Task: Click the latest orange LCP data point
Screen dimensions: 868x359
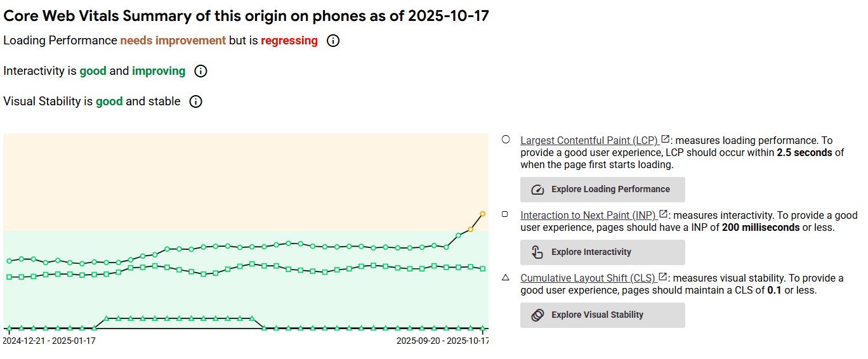Action: point(483,214)
